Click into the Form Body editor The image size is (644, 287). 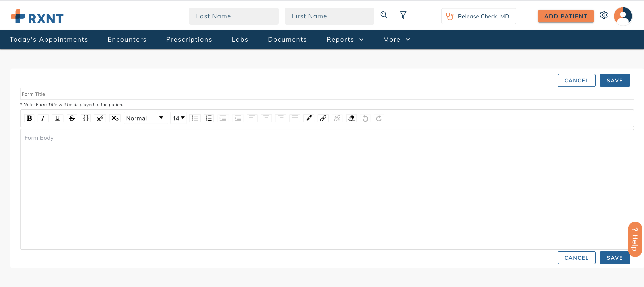pyautogui.click(x=327, y=189)
